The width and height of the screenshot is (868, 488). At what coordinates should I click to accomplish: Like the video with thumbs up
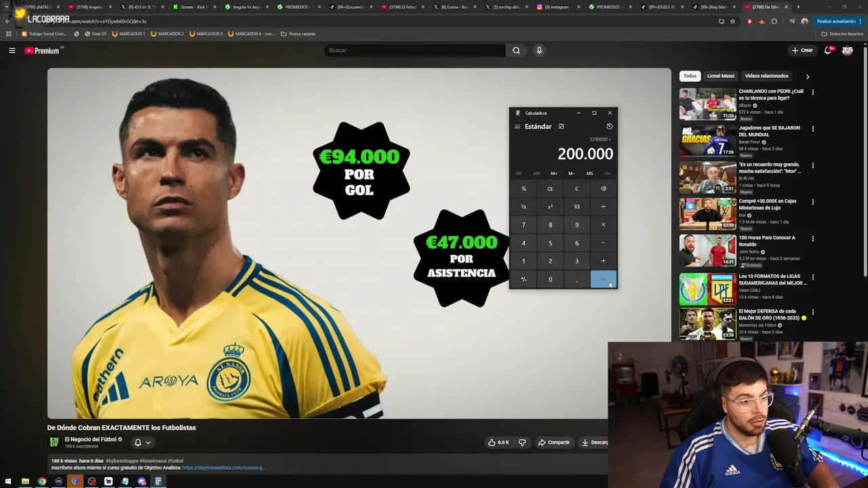coord(498,443)
